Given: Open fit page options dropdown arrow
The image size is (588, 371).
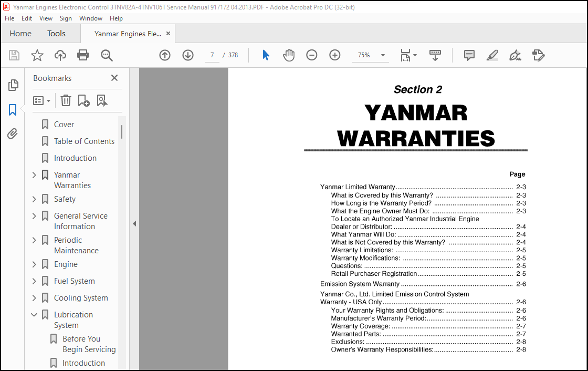Looking at the screenshot, I should click(x=415, y=55).
